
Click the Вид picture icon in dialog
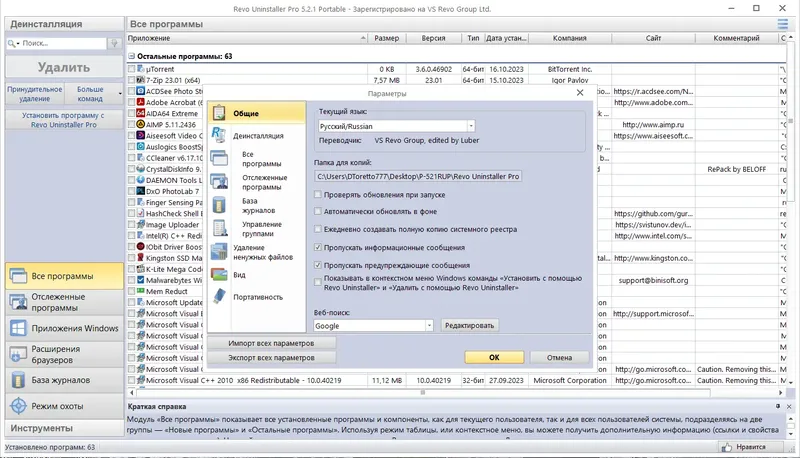click(x=219, y=274)
